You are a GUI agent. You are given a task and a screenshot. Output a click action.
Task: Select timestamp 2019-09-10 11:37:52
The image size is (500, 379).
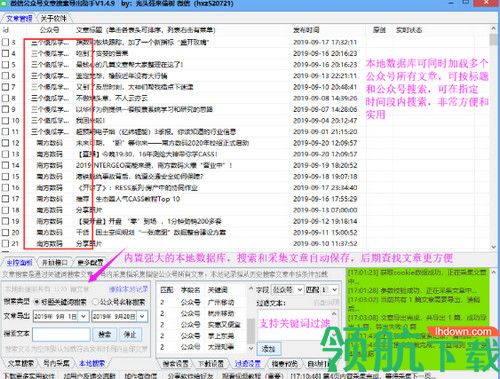click(x=325, y=244)
